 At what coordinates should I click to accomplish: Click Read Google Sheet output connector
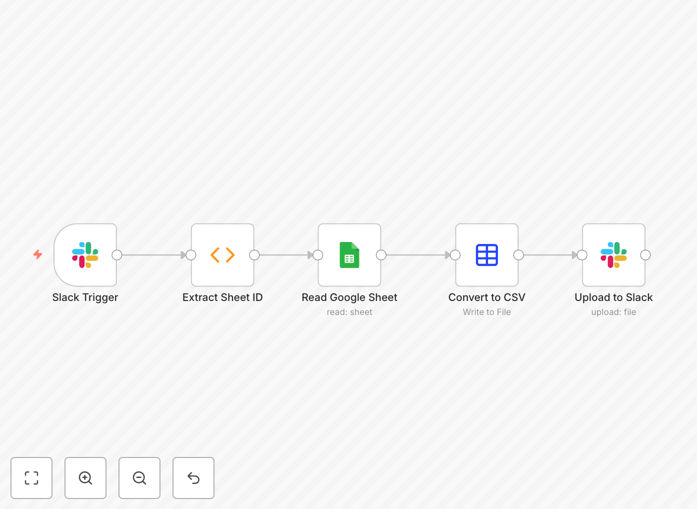point(381,255)
